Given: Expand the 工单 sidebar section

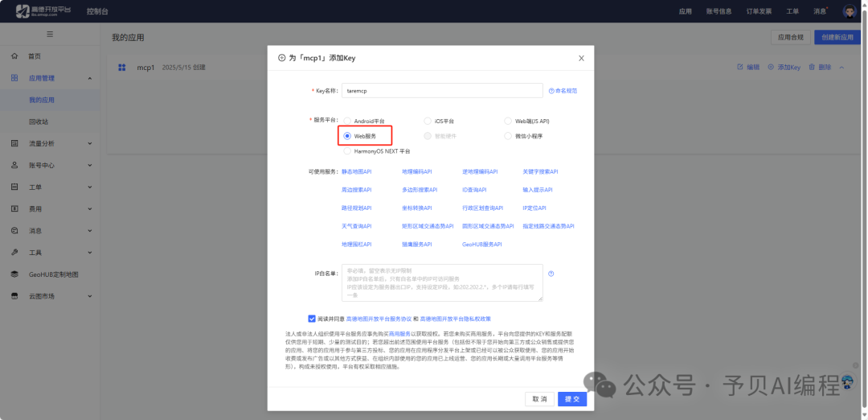Looking at the screenshot, I should point(90,187).
